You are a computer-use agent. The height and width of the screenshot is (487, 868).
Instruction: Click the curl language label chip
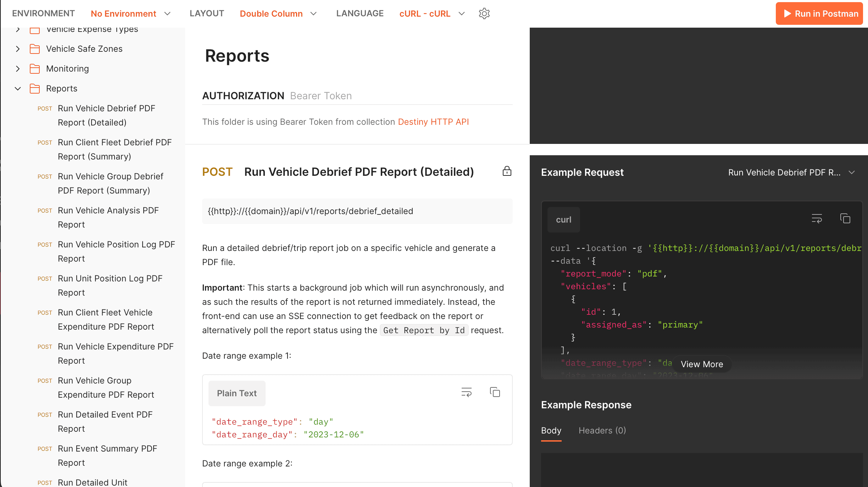(563, 220)
